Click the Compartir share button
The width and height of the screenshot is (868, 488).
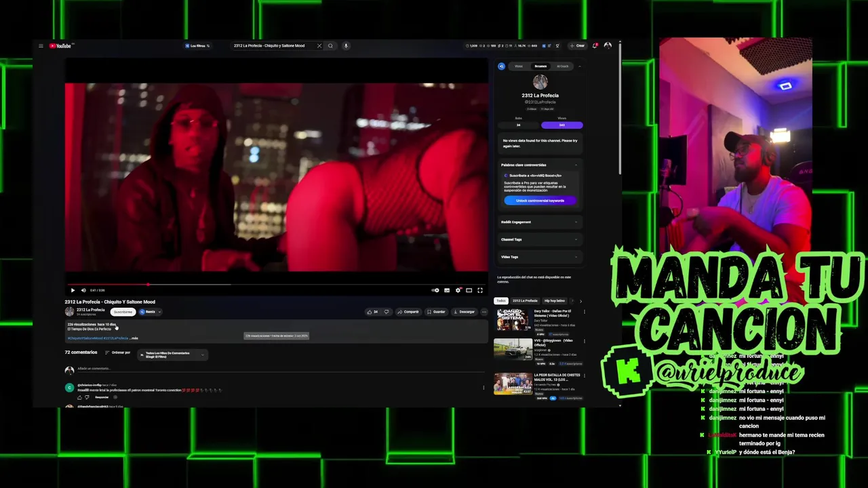tap(408, 312)
